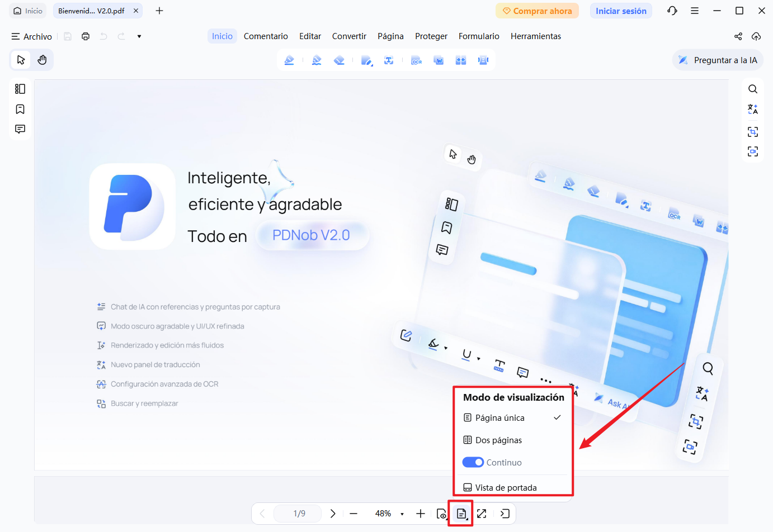Open the thumbnails panel in left sidebar

20,89
